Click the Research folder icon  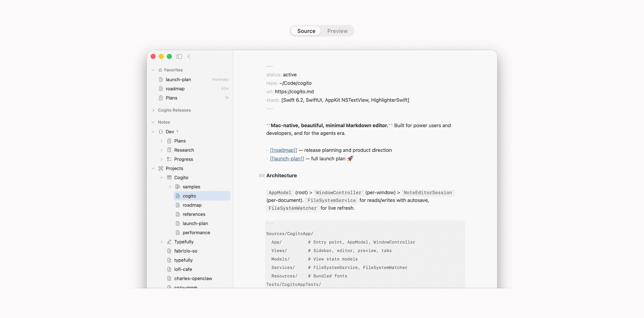pos(169,150)
